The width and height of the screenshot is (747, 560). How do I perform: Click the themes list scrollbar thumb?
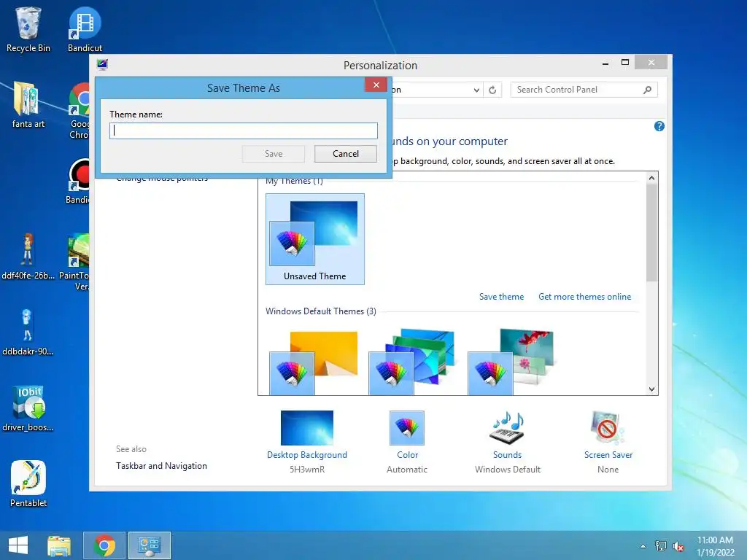651,233
